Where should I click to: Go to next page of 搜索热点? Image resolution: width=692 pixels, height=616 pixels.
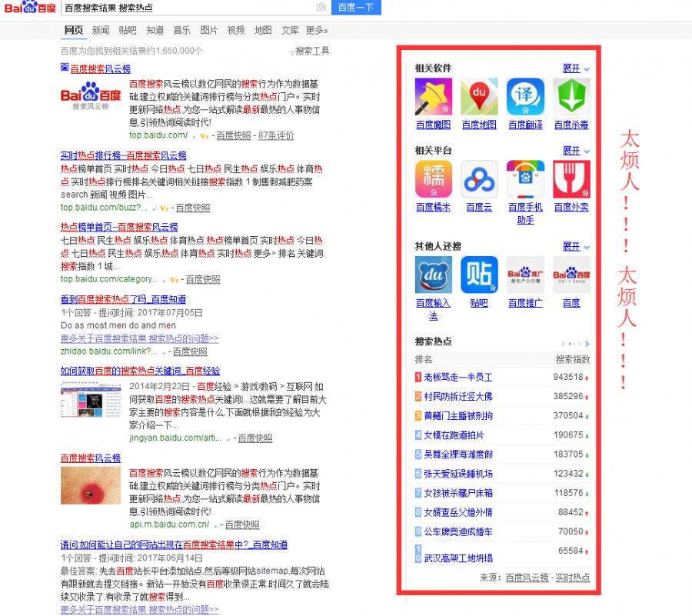click(587, 343)
